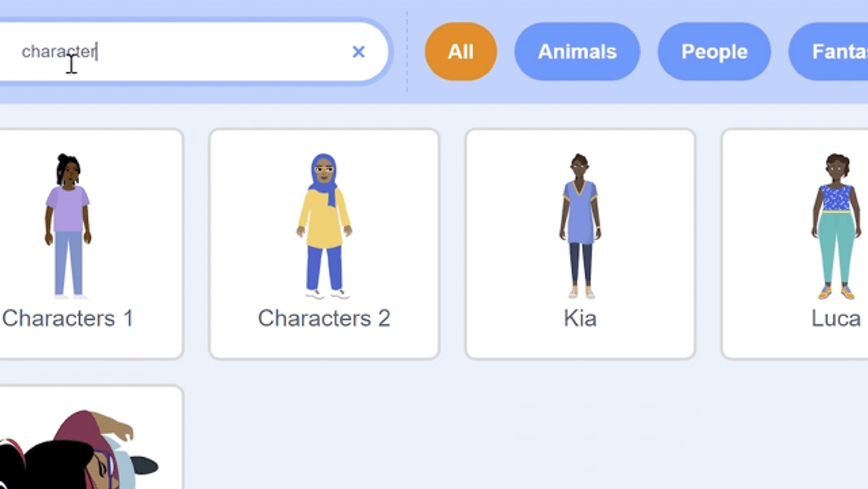Image resolution: width=868 pixels, height=489 pixels.
Task: Filter sprites by People category
Action: pyautogui.click(x=714, y=52)
